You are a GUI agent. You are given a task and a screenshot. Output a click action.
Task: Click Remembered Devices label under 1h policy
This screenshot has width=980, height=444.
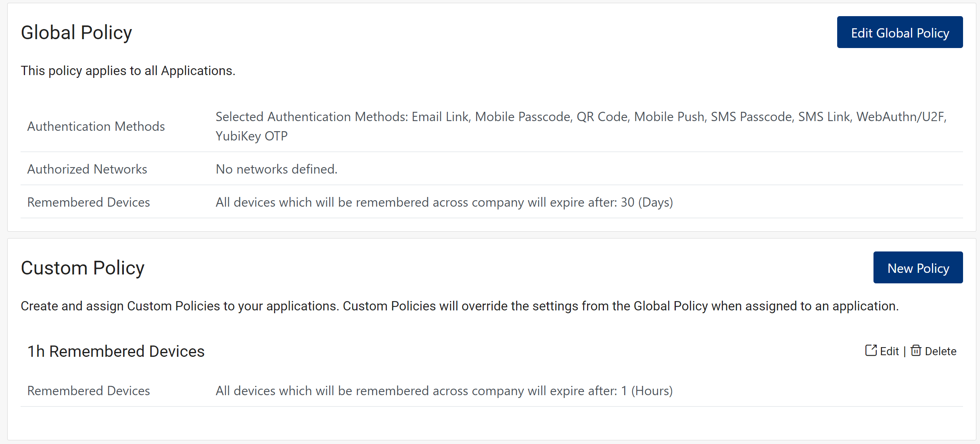(x=88, y=391)
